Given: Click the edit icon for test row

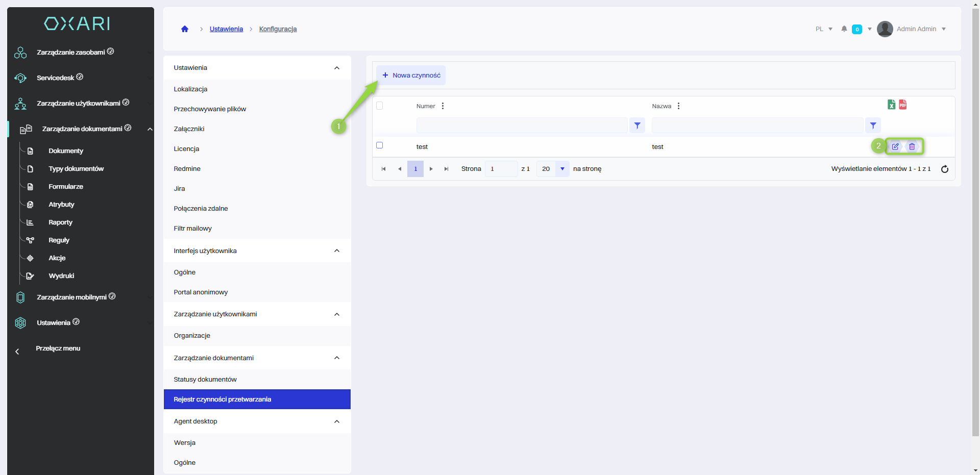Looking at the screenshot, I should point(895,146).
